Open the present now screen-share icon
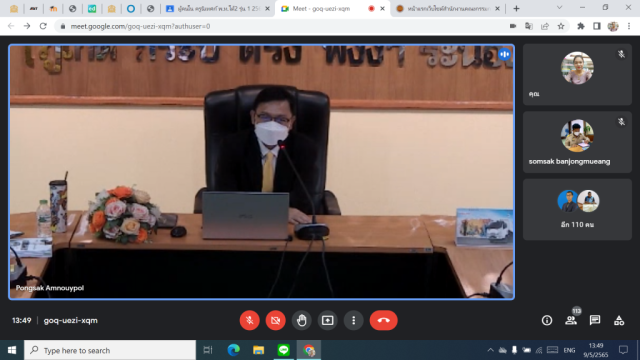This screenshot has height=360, width=640. pyautogui.click(x=328, y=320)
